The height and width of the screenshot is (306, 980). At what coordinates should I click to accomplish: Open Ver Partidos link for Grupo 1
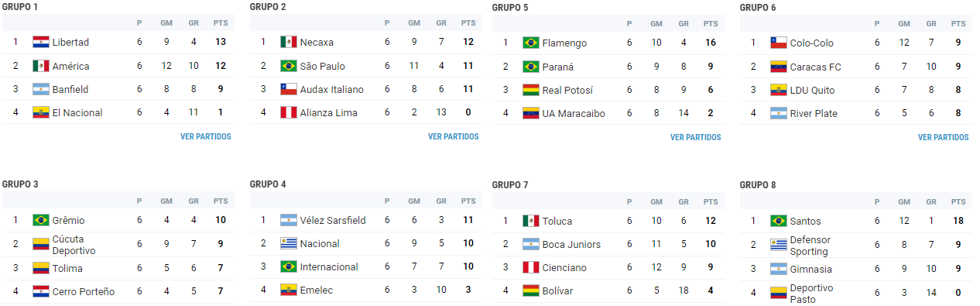click(206, 136)
